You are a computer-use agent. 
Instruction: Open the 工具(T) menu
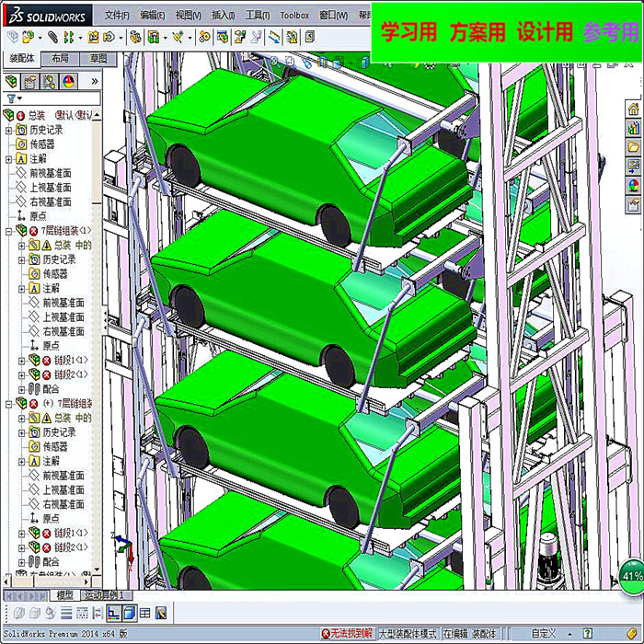(x=258, y=16)
